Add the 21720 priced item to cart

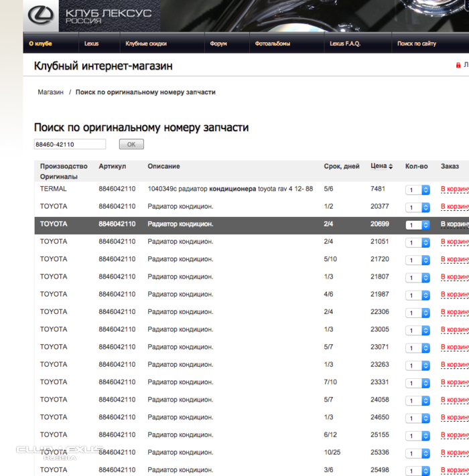point(455,260)
